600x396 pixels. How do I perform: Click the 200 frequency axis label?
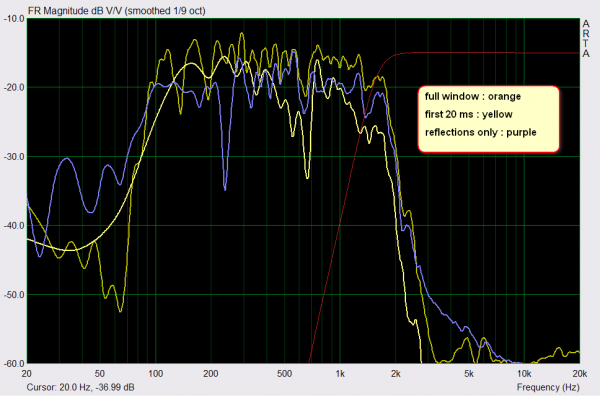[x=211, y=373]
